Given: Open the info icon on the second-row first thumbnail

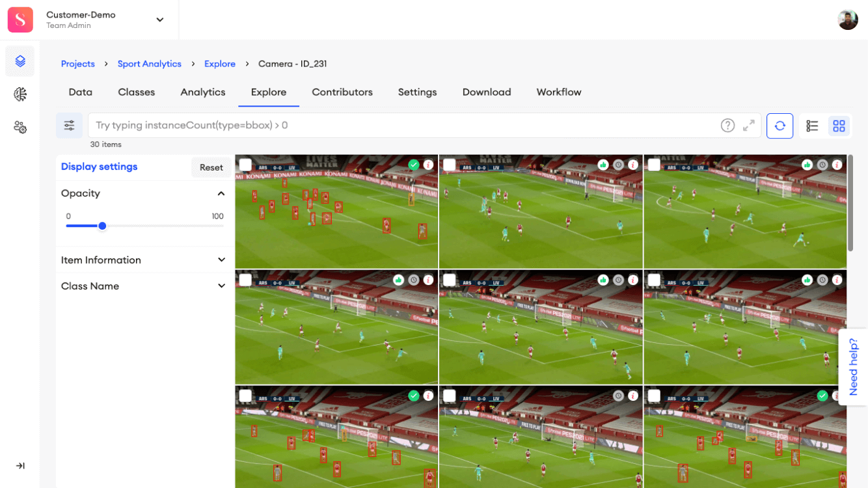Looking at the screenshot, I should pyautogui.click(x=428, y=280).
